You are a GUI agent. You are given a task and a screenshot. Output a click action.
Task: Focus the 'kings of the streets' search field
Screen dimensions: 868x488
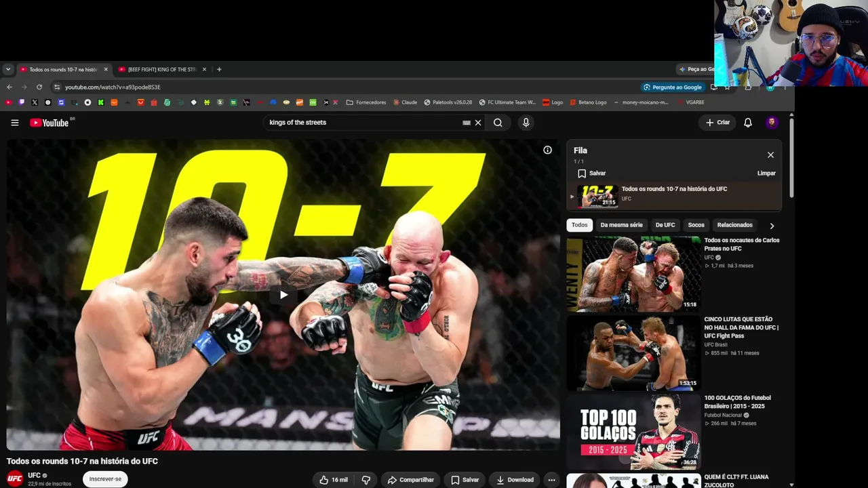(363, 123)
